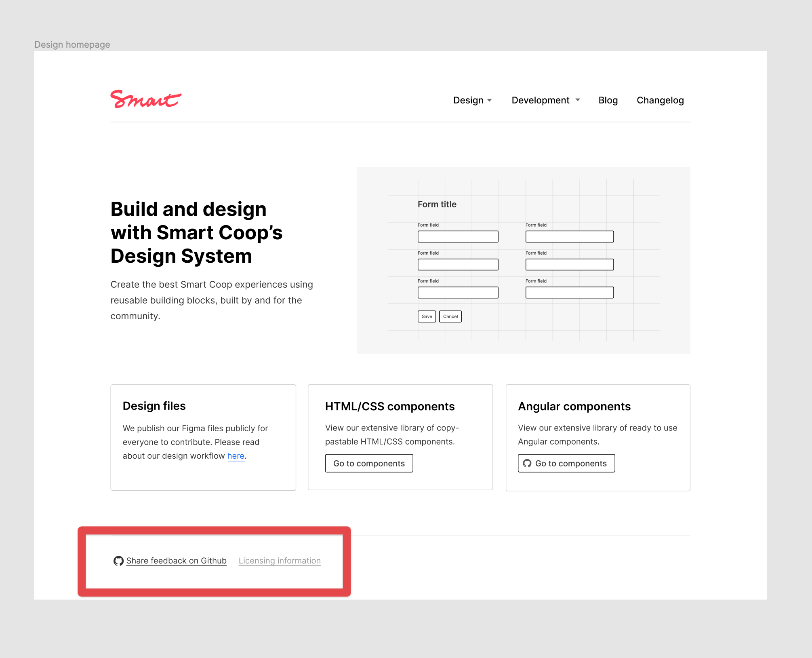
Task: Click the second right-column Form field input
Action: pyautogui.click(x=569, y=264)
